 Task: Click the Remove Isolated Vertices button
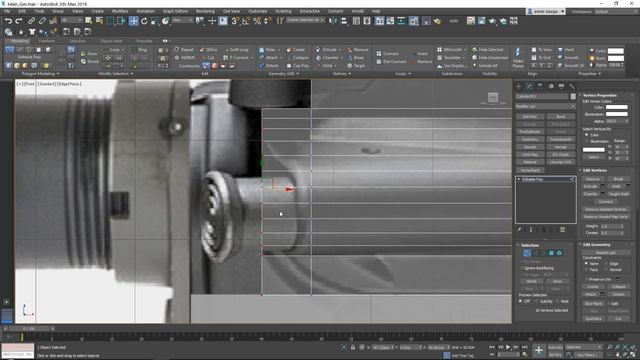(x=605, y=209)
